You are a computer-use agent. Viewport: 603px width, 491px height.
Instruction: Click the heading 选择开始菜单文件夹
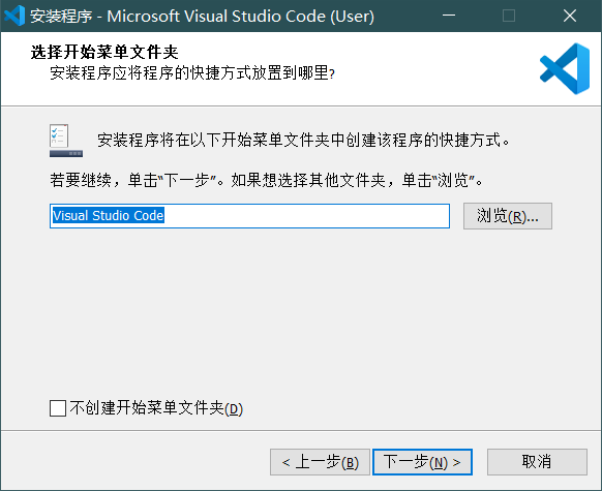tap(104, 52)
